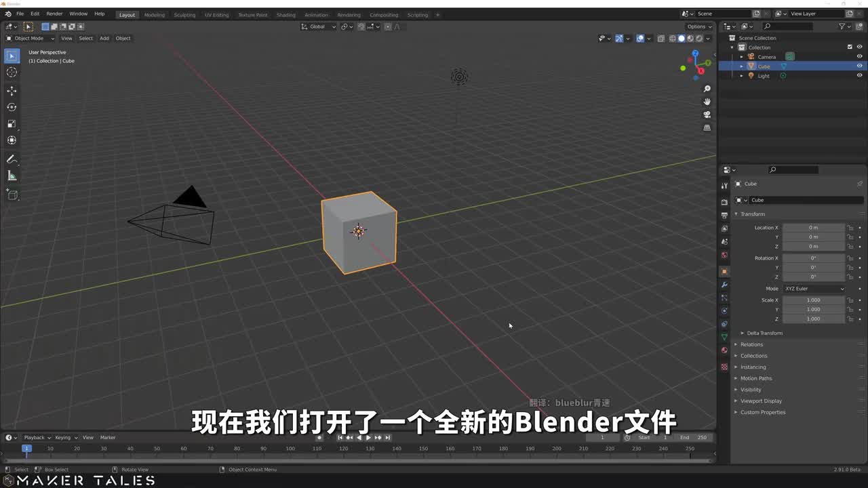
Task: Click the timeline End frame field
Action: 693,438
